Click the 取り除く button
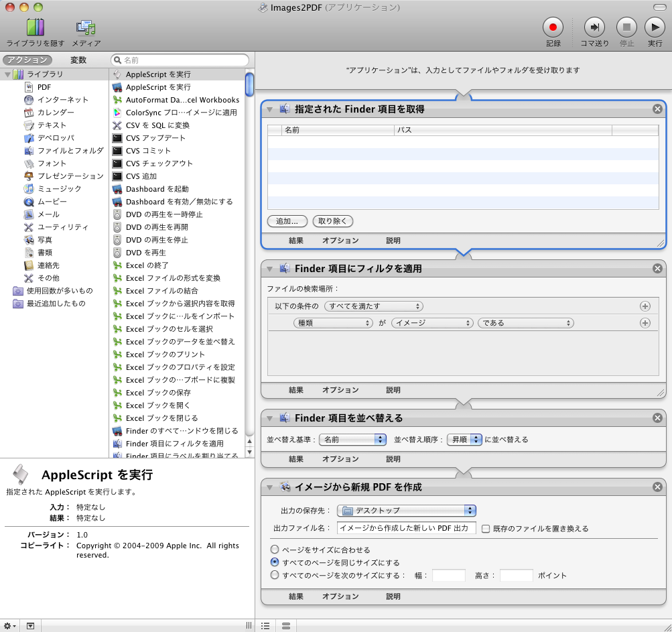 [332, 221]
